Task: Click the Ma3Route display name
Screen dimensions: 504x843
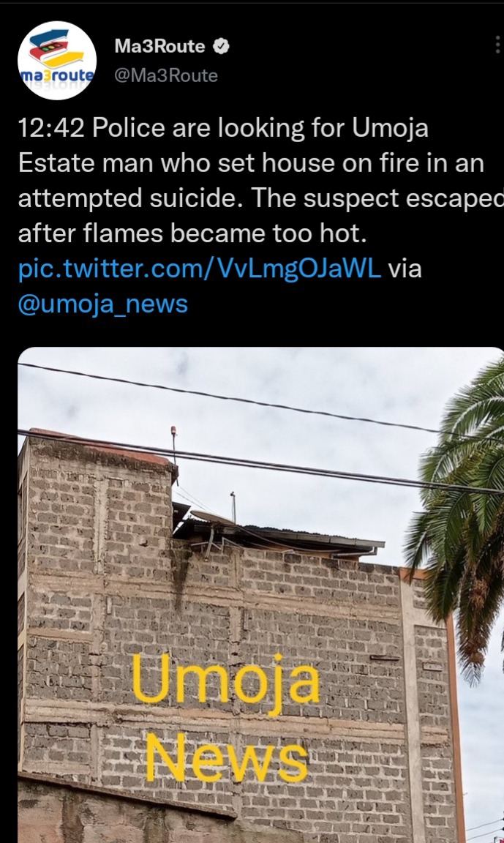Action: click(159, 46)
